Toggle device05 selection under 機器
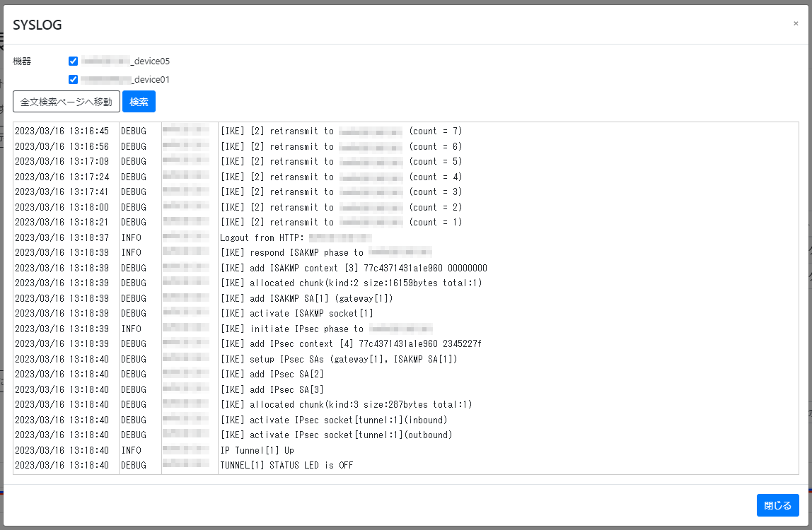This screenshot has height=530, width=812. 73,61
